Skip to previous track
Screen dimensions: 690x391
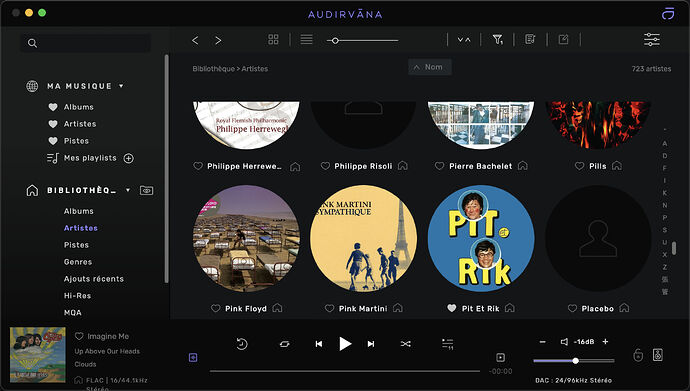point(319,344)
